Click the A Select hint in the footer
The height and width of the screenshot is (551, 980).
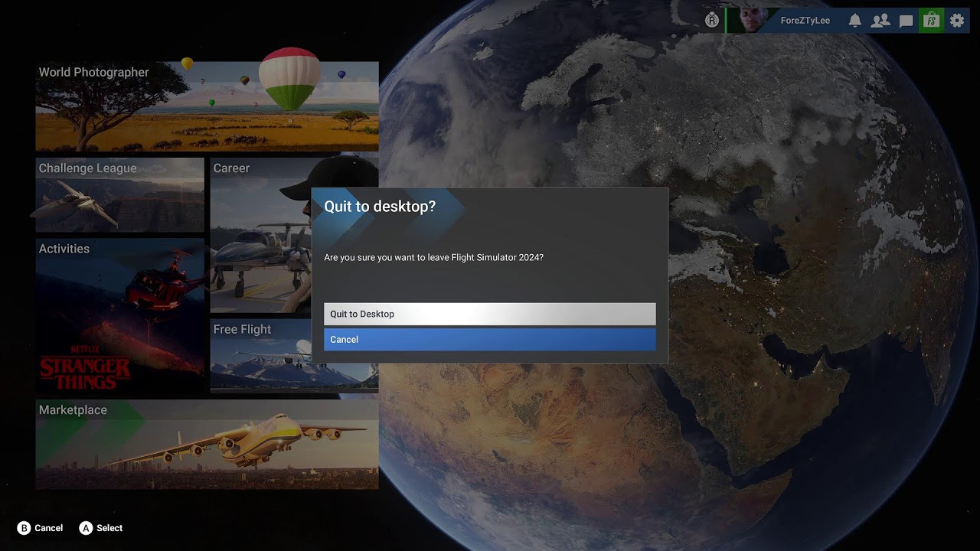101,528
